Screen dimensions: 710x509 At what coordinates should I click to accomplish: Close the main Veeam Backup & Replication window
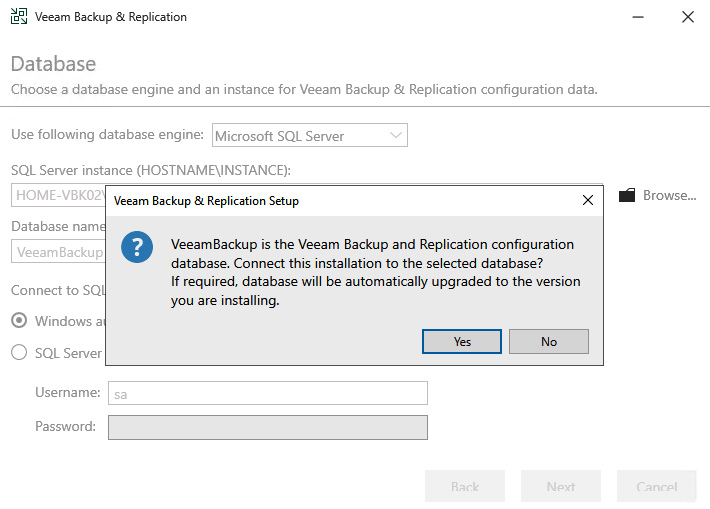click(x=688, y=17)
